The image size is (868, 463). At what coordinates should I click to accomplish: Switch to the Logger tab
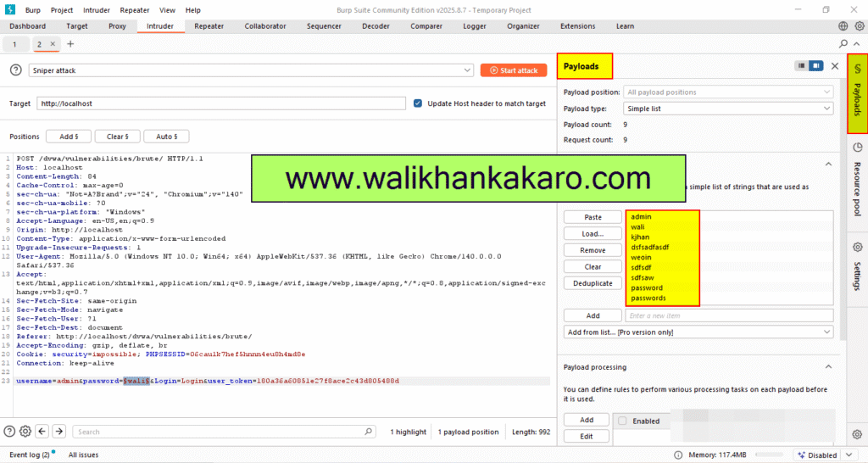tap(475, 26)
